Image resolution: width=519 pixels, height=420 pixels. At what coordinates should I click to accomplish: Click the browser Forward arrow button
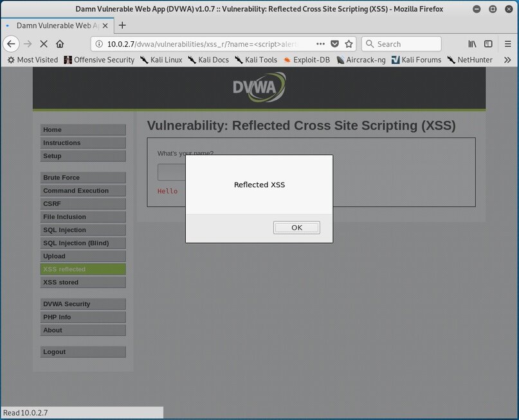click(28, 44)
